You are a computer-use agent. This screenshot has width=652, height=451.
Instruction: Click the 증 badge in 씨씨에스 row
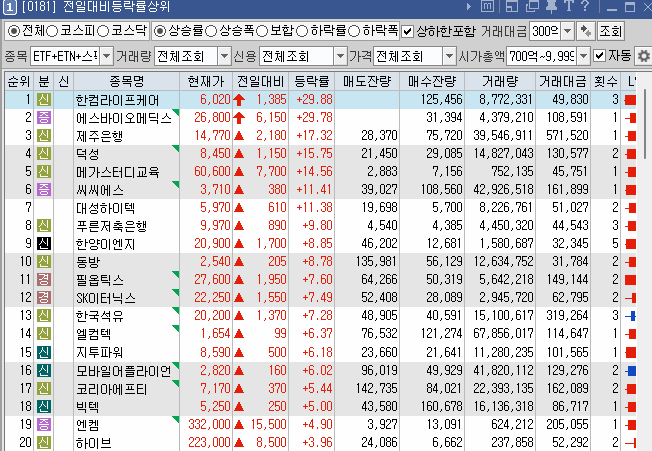point(44,190)
